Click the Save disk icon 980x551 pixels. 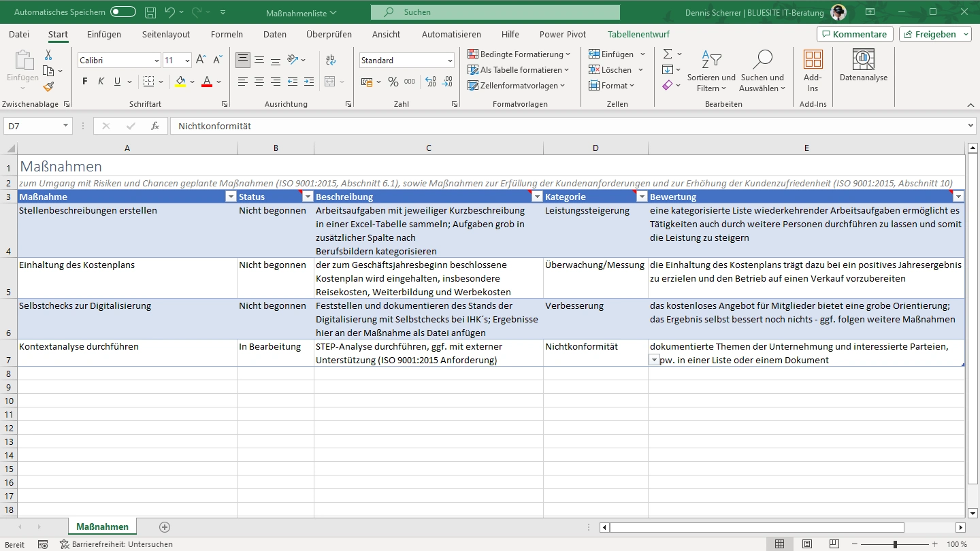pos(150,12)
